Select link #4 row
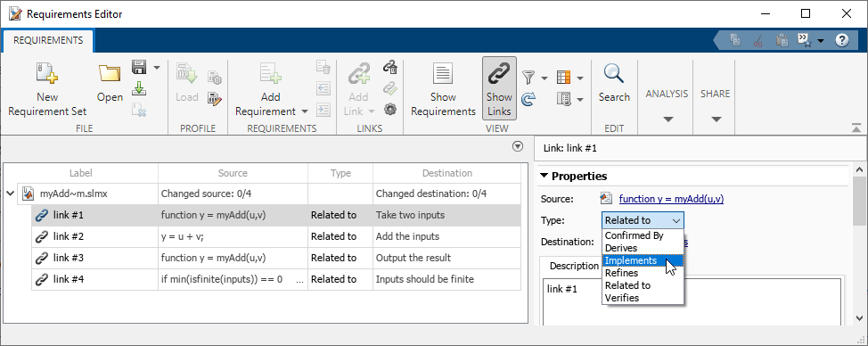 coord(275,280)
